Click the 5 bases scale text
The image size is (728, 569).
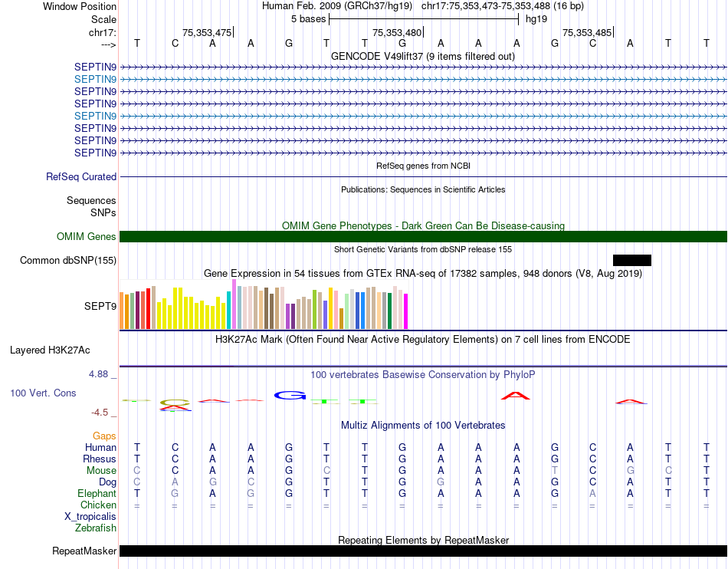click(x=308, y=19)
